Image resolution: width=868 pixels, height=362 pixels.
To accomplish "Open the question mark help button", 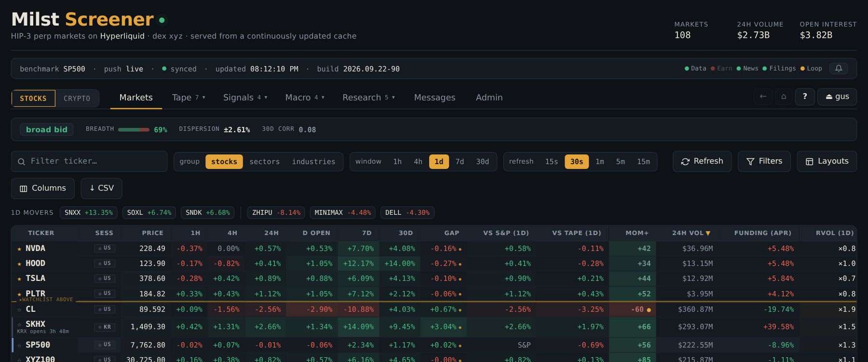I will point(805,97).
